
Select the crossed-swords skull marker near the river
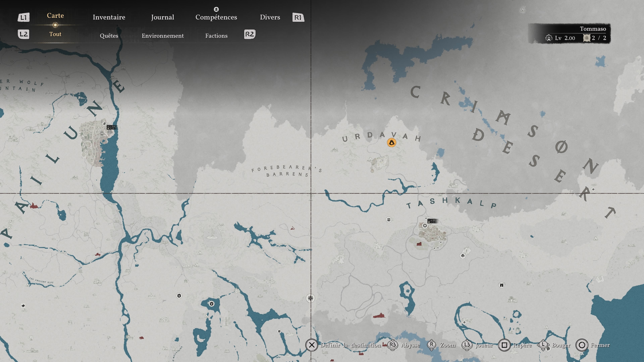(x=279, y=331)
